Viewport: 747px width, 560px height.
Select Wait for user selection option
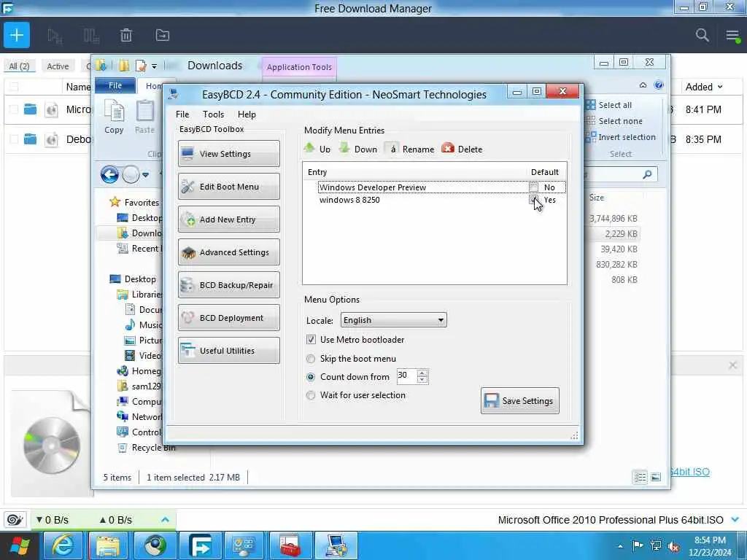pyautogui.click(x=311, y=394)
